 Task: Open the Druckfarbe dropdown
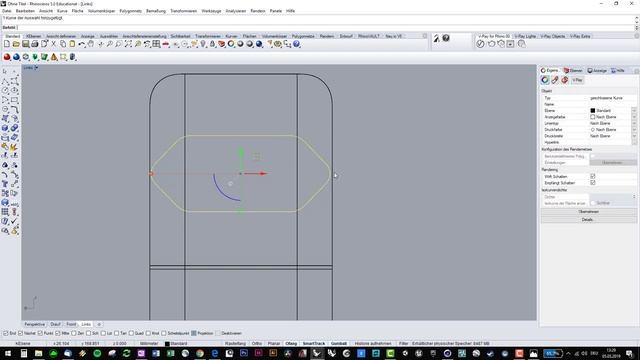[634, 129]
